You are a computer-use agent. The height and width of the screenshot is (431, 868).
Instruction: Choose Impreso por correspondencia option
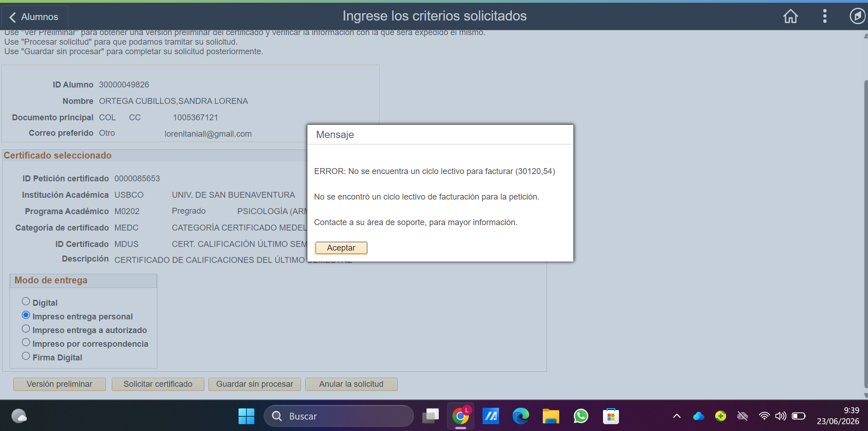point(26,343)
